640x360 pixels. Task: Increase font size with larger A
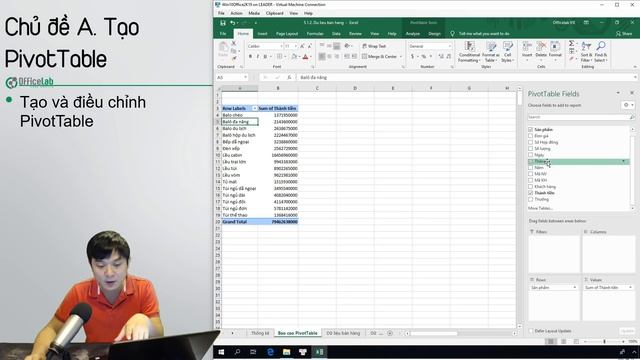click(x=302, y=47)
